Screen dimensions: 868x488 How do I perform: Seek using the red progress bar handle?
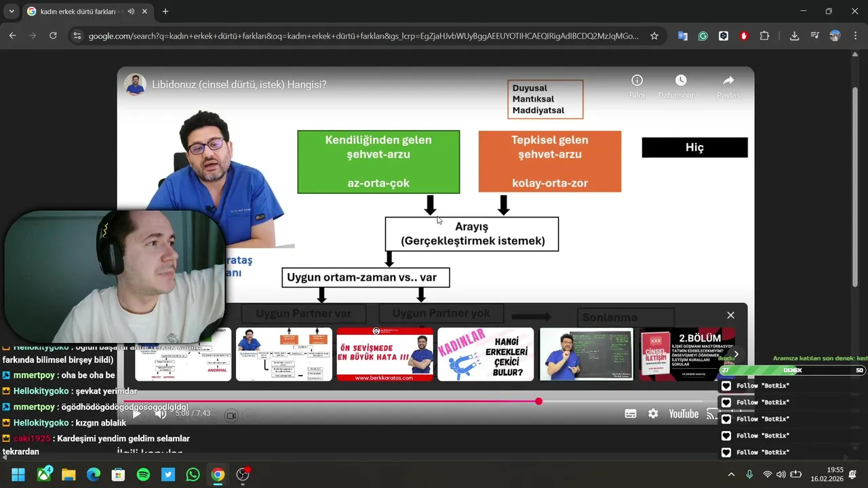[538, 401]
